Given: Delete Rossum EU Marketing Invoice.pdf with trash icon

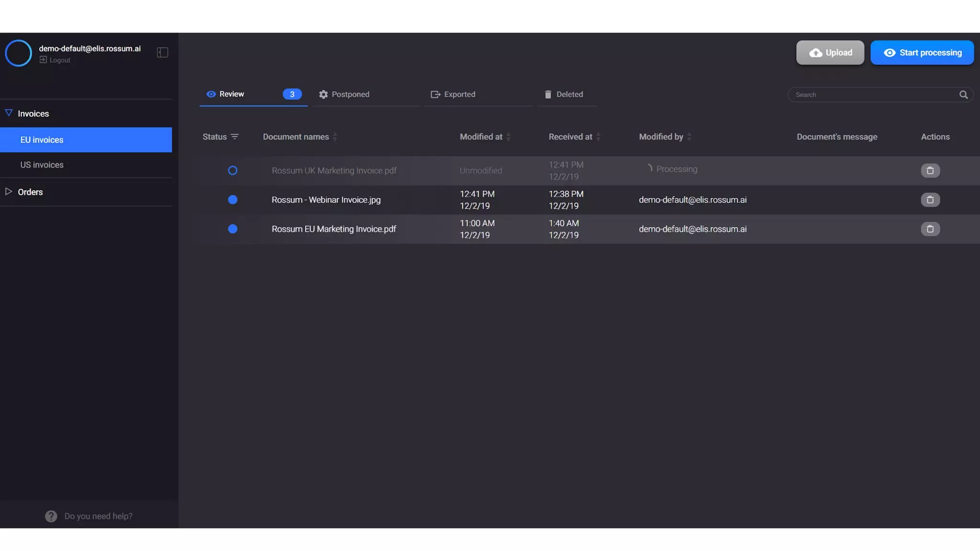Looking at the screenshot, I should pos(930,229).
